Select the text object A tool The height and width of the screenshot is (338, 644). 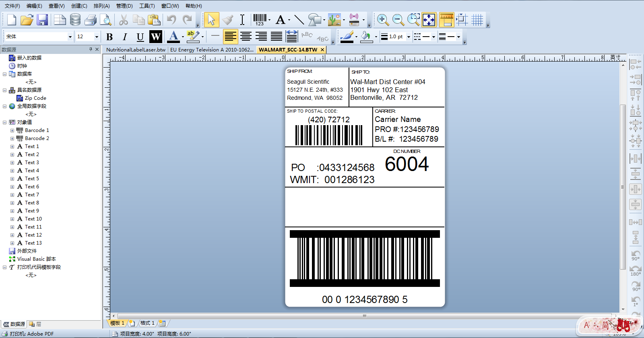pyautogui.click(x=281, y=20)
